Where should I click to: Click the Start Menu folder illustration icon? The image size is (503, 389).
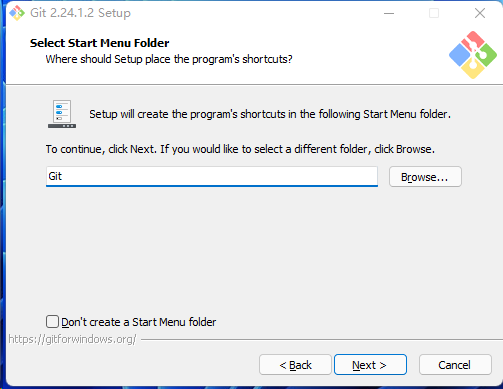tap(62, 114)
